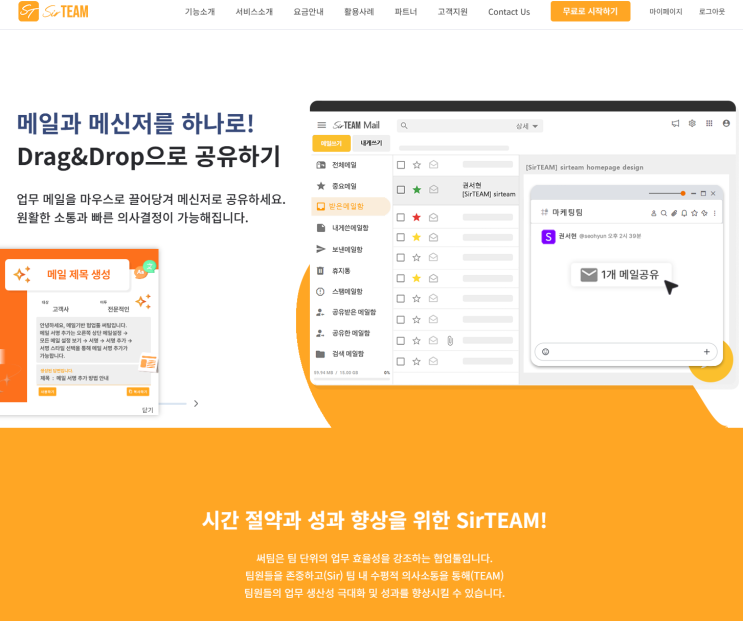Click the SirTEAM logo in the header
743x621 pixels.
tap(53, 11)
